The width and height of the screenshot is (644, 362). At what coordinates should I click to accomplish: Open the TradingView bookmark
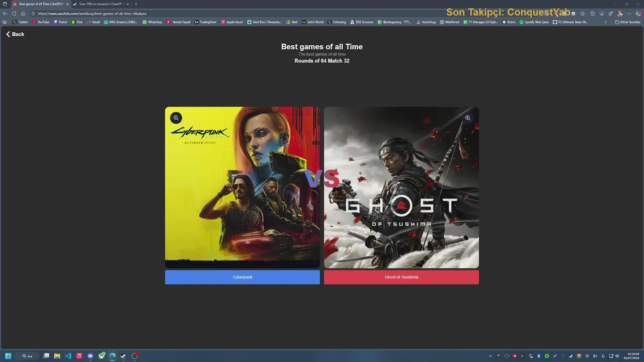coord(205,22)
